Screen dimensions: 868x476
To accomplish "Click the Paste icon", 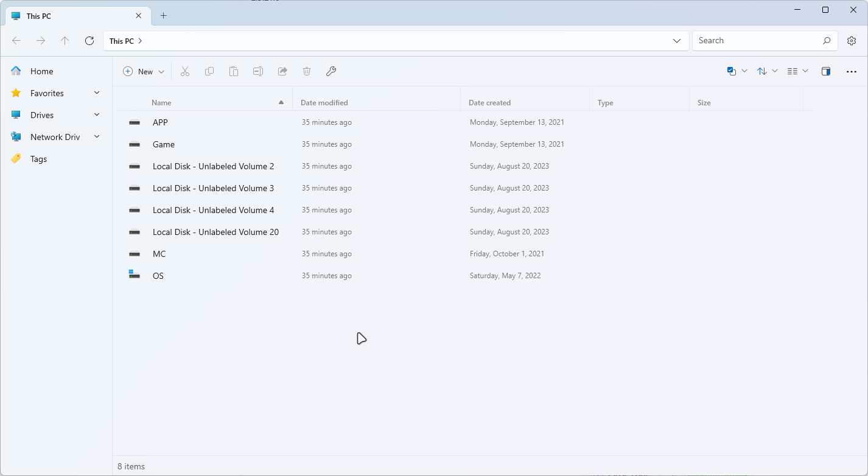I will (x=234, y=71).
